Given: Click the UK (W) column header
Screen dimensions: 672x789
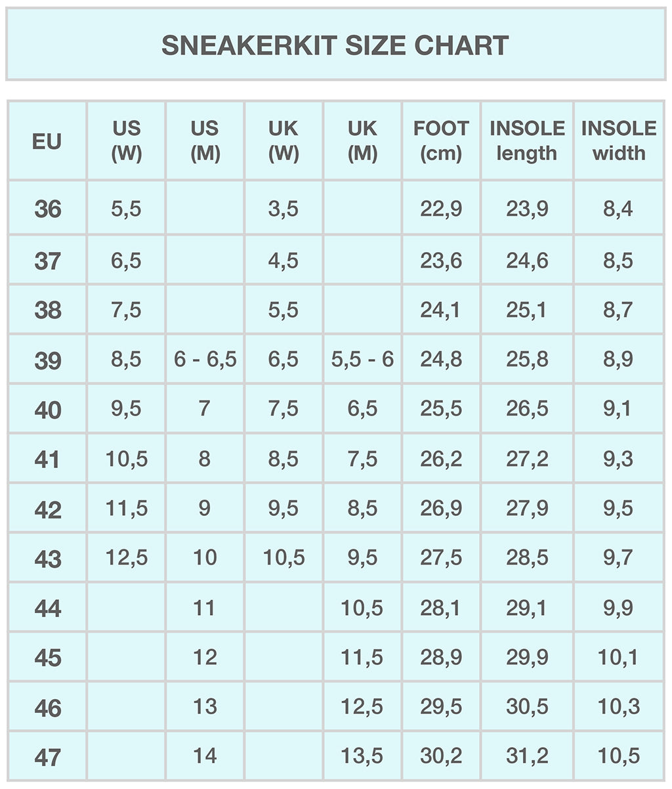Looking at the screenshot, I should click(x=283, y=140).
